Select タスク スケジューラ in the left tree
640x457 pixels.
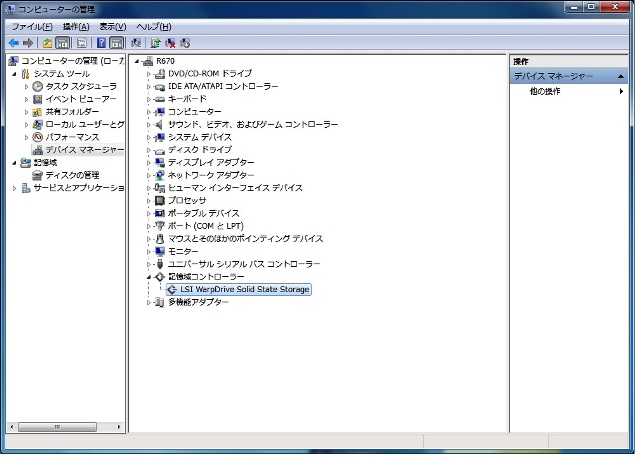coord(80,87)
